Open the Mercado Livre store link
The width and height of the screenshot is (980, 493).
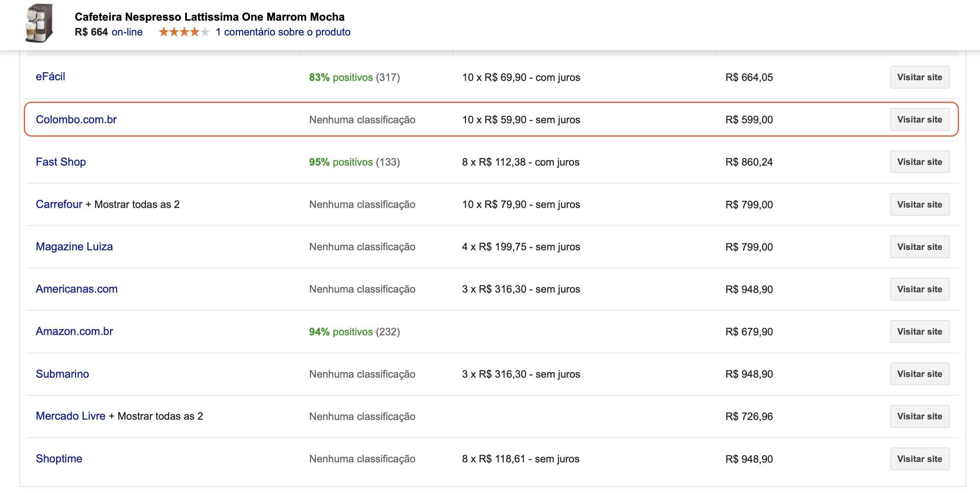(x=70, y=416)
